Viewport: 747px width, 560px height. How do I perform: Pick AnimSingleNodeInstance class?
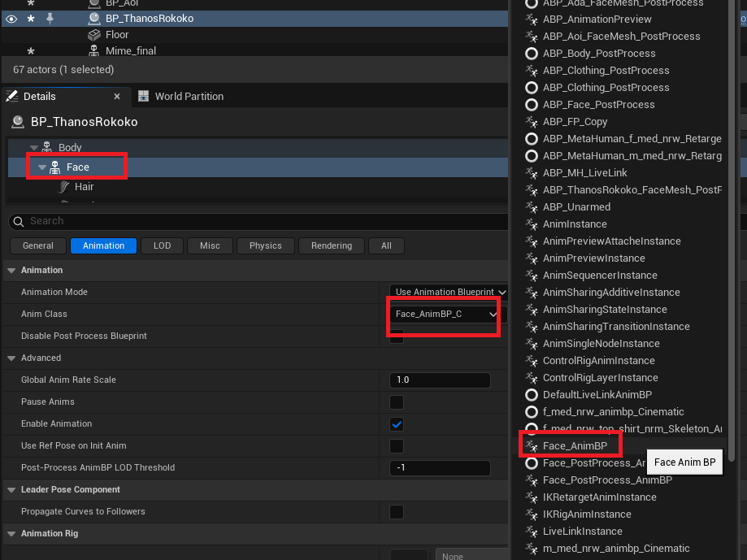(x=602, y=344)
